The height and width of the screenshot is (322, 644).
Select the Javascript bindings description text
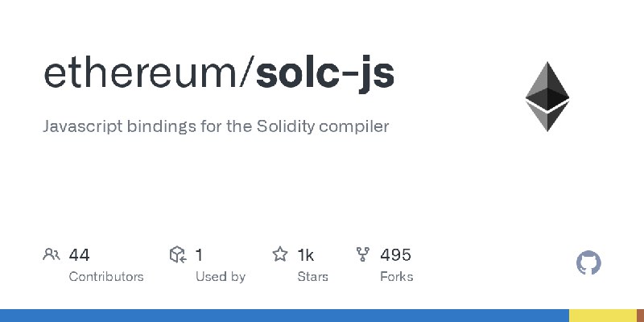(216, 126)
